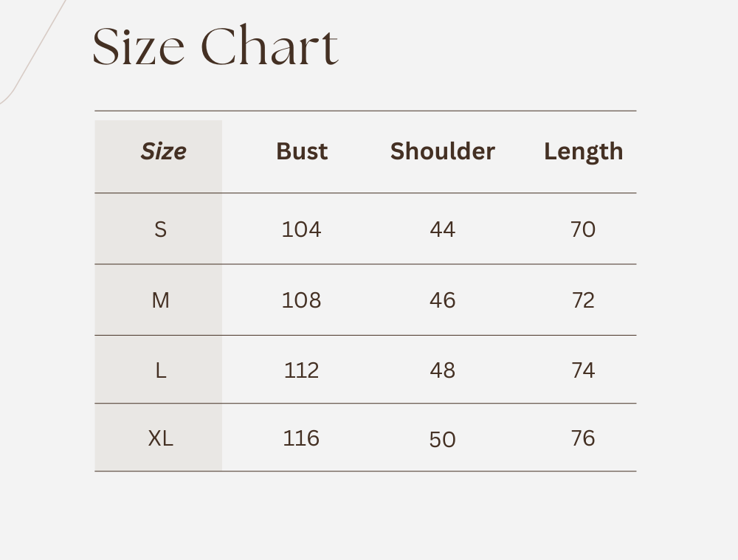
Task: Click bust value 116
Action: pos(301,438)
